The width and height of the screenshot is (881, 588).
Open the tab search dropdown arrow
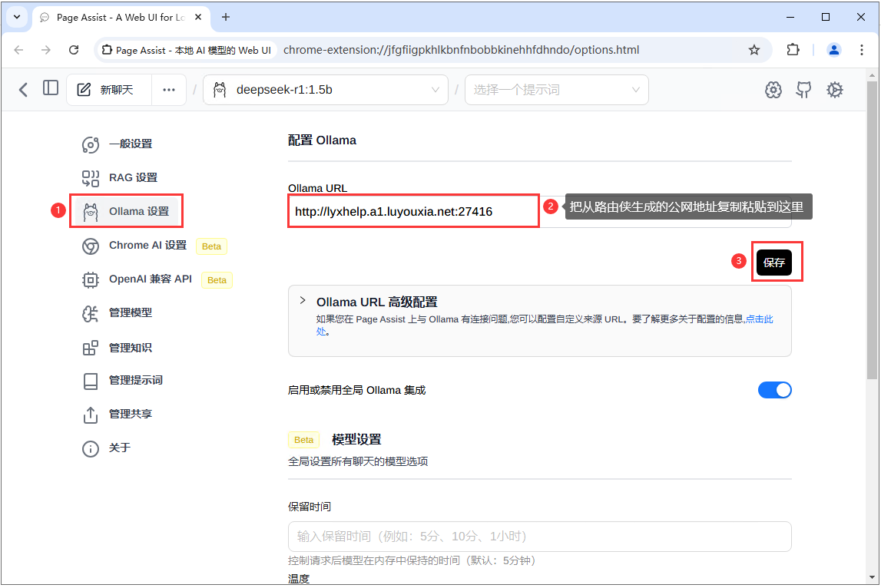pyautogui.click(x=17, y=17)
